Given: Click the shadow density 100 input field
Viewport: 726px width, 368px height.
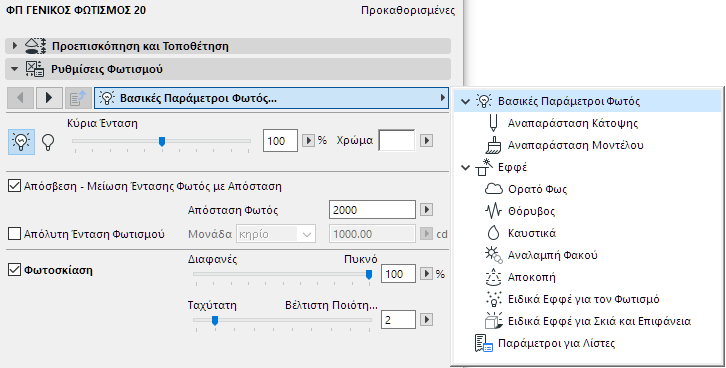Looking at the screenshot, I should [398, 274].
